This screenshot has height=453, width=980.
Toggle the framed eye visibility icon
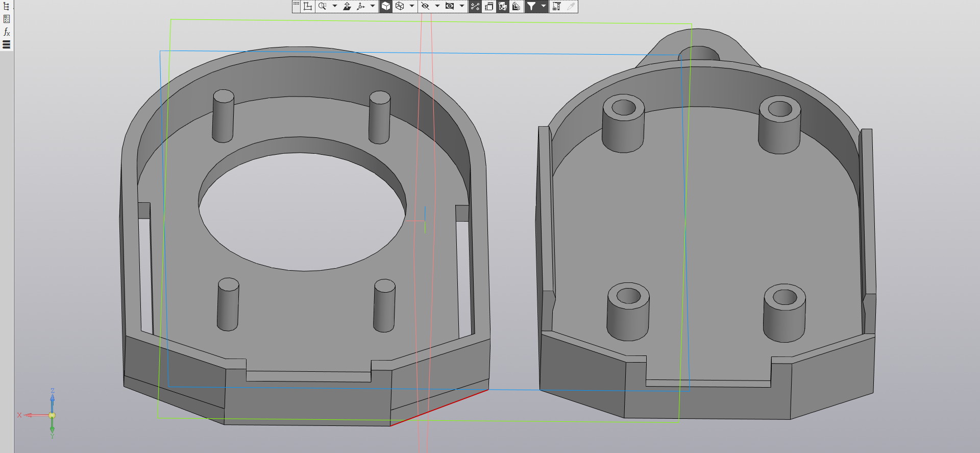[x=450, y=6]
